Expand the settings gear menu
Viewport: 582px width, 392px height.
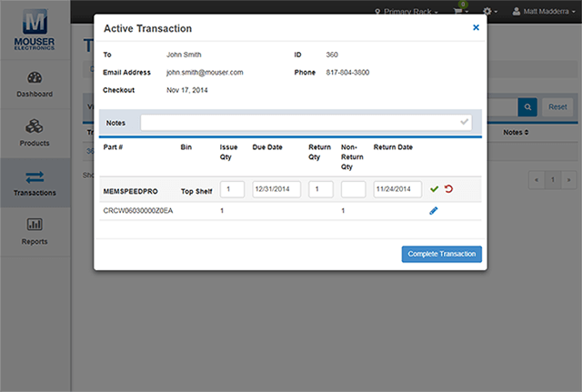(x=492, y=12)
